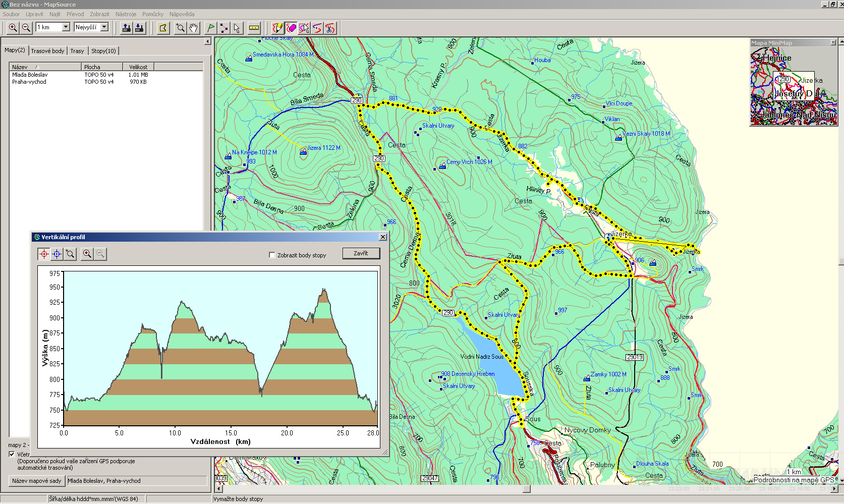Open the Trasové body tab
Image resolution: width=844 pixels, height=504 pixels.
point(47,51)
